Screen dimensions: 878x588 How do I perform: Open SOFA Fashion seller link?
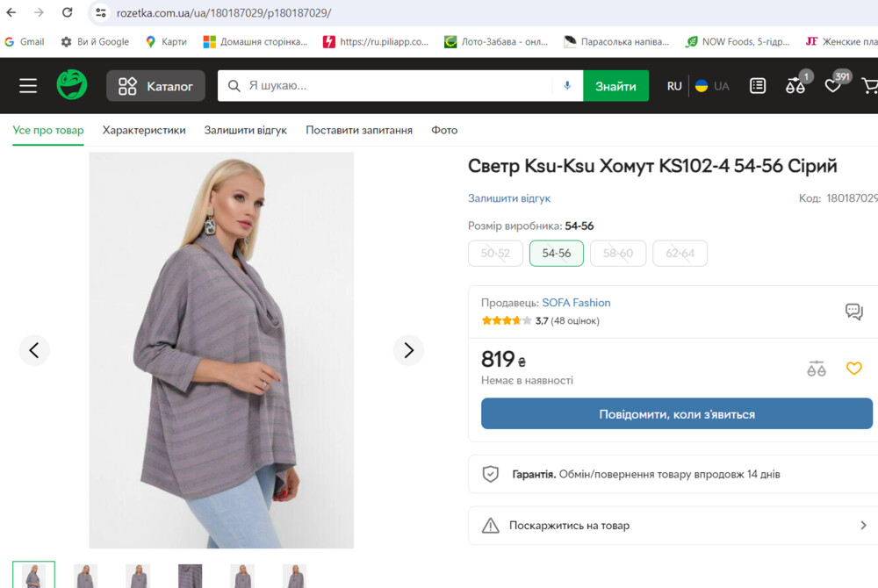(576, 303)
